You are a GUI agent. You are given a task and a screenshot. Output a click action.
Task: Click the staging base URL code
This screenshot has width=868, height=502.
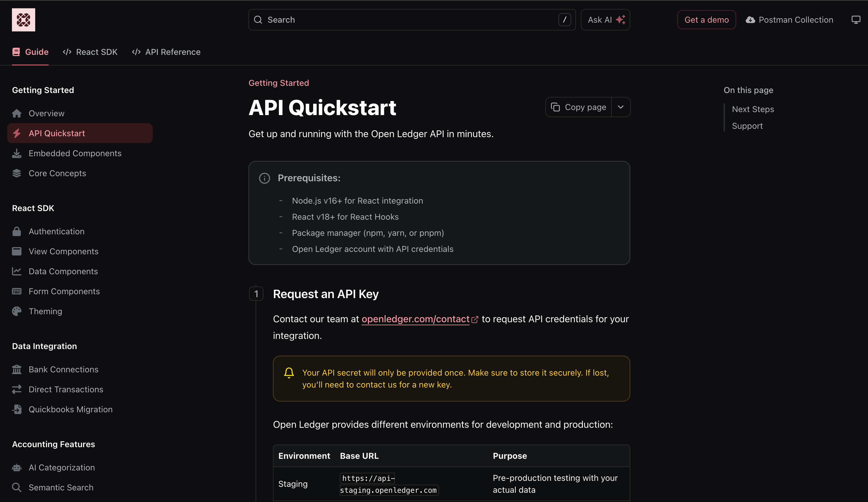click(x=389, y=484)
